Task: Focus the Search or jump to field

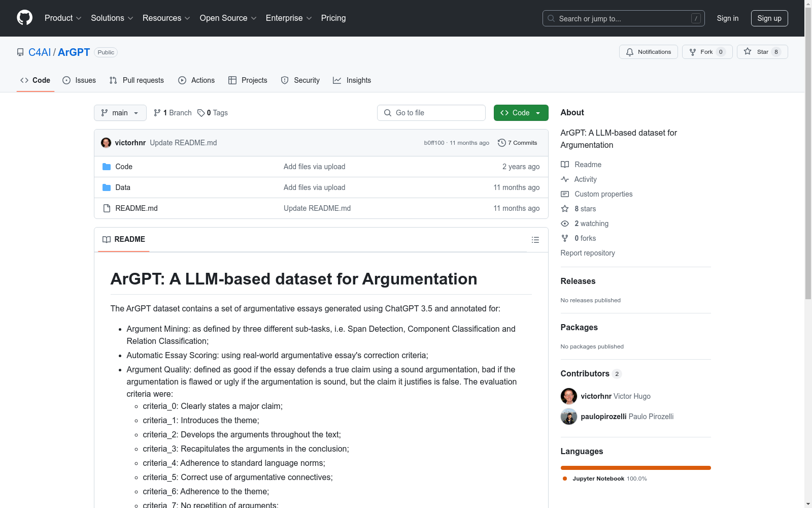Action: pyautogui.click(x=624, y=18)
